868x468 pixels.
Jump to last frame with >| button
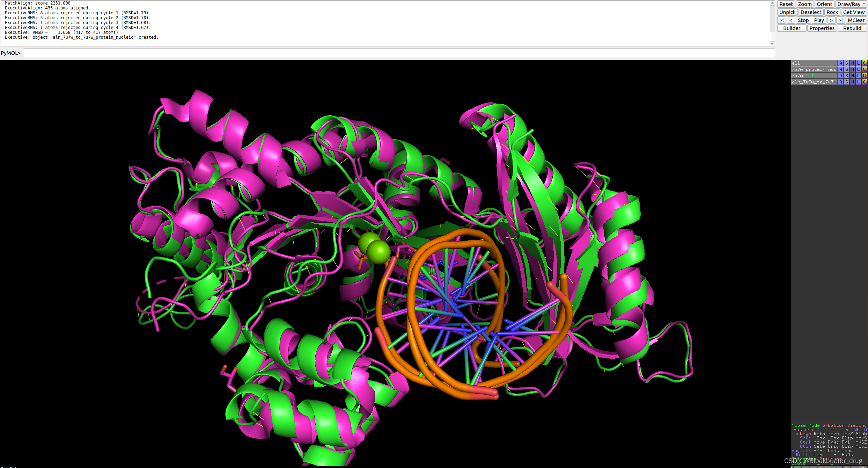[x=840, y=20]
